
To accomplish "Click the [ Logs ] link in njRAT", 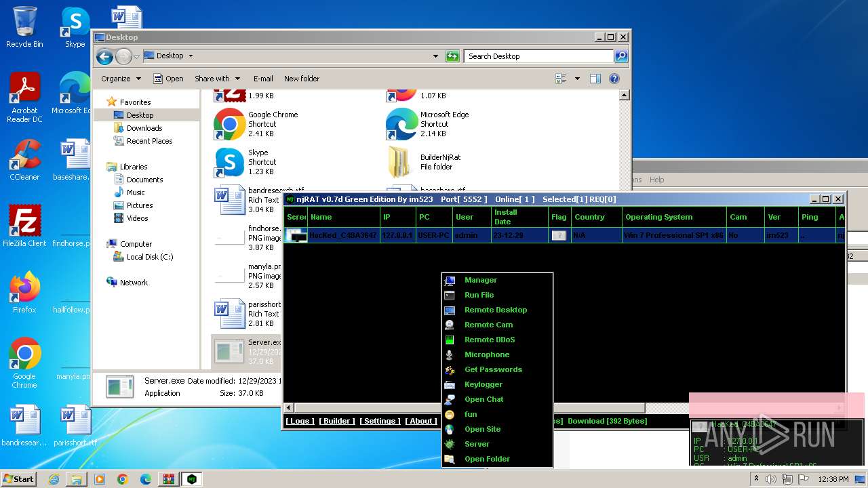I will (x=300, y=421).
